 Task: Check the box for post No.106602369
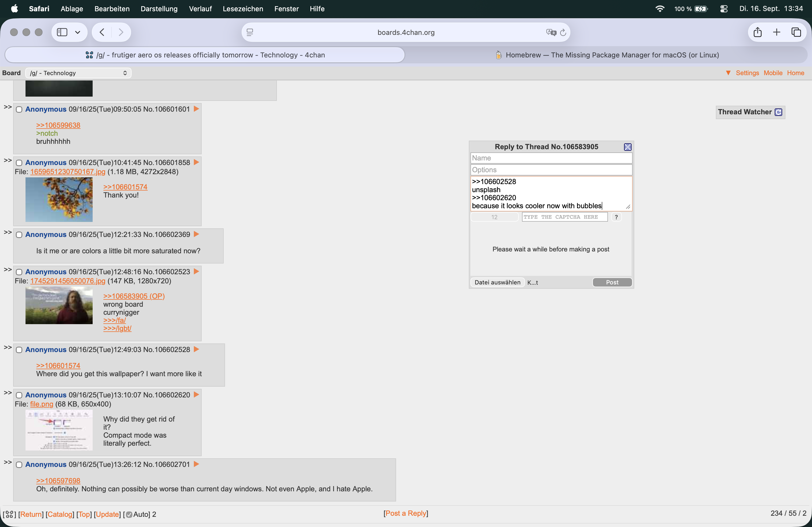click(x=19, y=235)
